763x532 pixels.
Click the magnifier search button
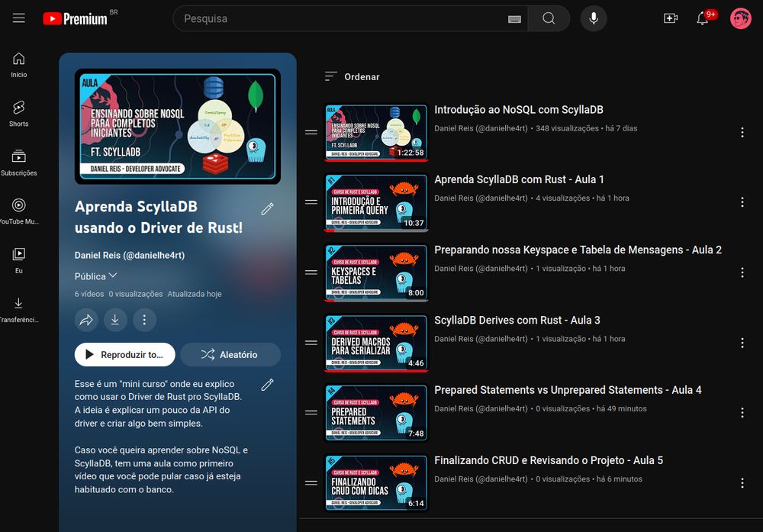tap(549, 18)
